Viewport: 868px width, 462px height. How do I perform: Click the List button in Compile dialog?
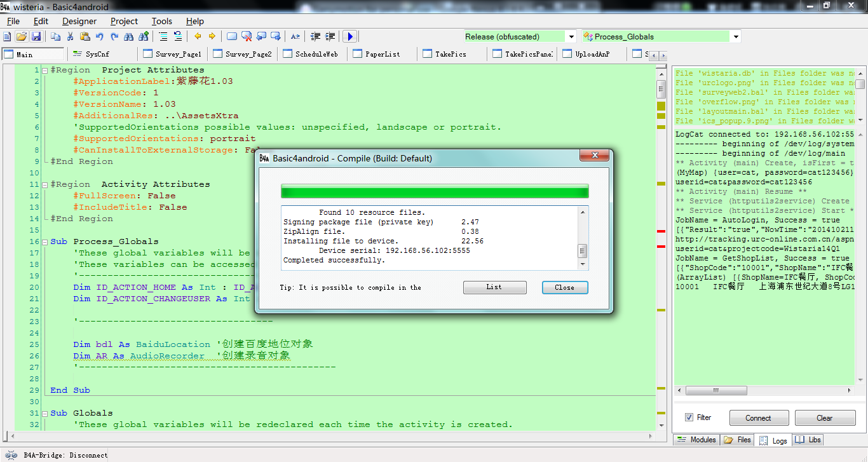pyautogui.click(x=494, y=287)
